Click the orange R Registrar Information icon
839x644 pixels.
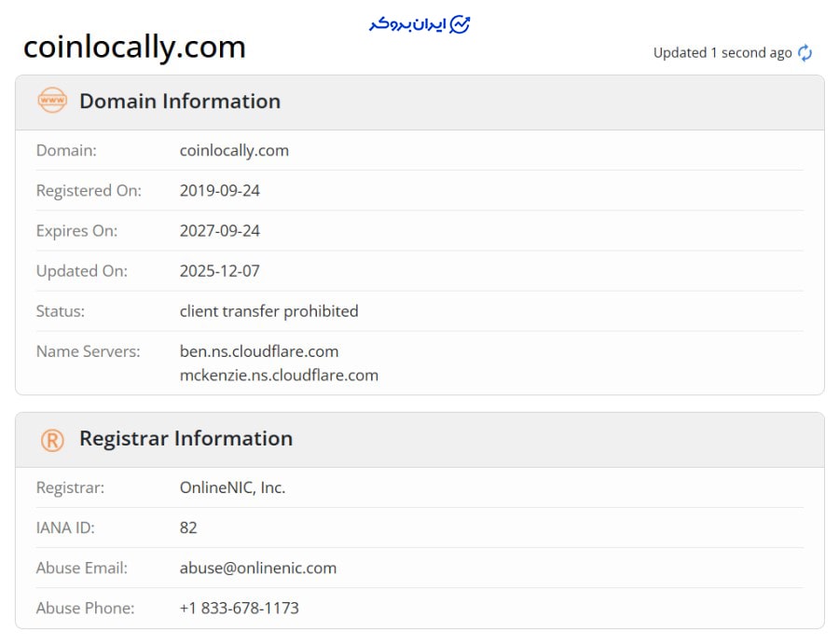click(52, 440)
